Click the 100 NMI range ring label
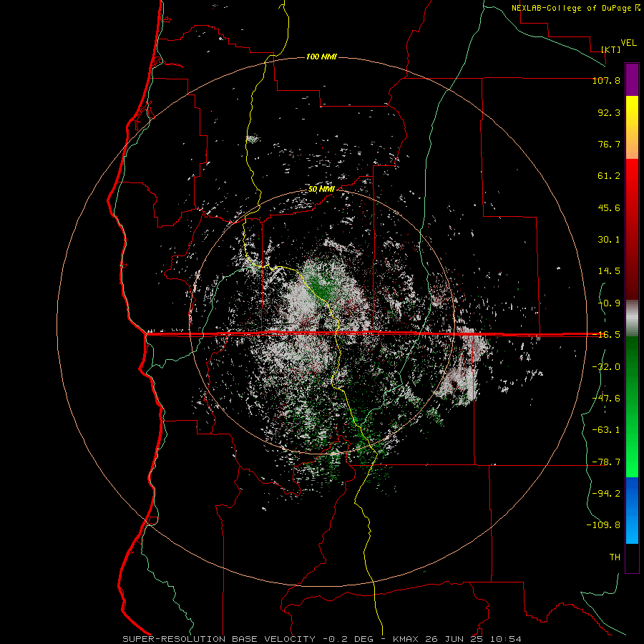This screenshot has height=644, width=644. 321,57
